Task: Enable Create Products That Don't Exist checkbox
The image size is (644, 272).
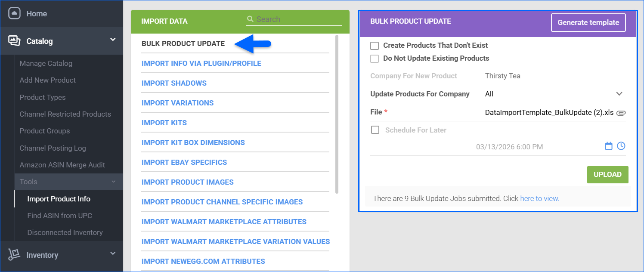Action: coord(375,46)
